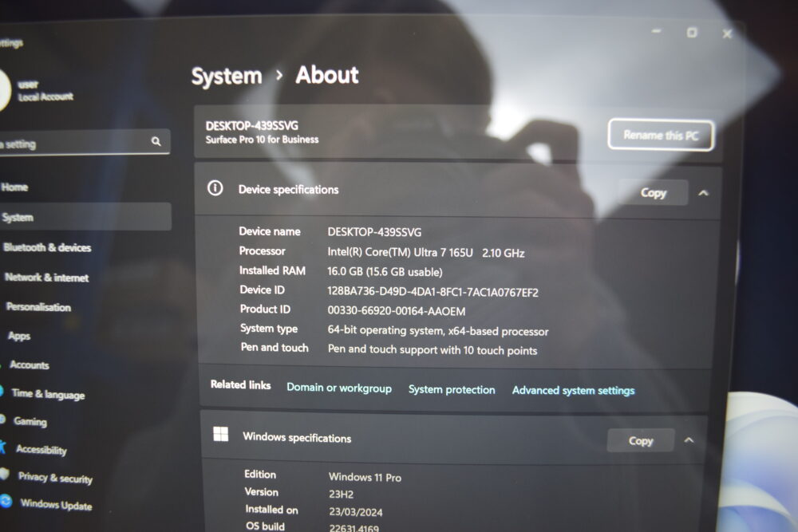The width and height of the screenshot is (798, 532).
Task: Click the Windows logo icon beside Windows specifications
Action: pyautogui.click(x=220, y=435)
